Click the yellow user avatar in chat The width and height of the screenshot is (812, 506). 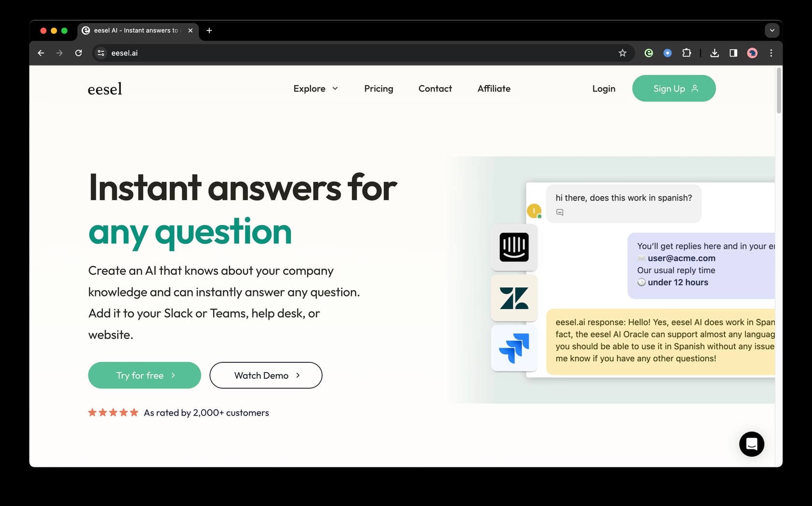coord(534,211)
